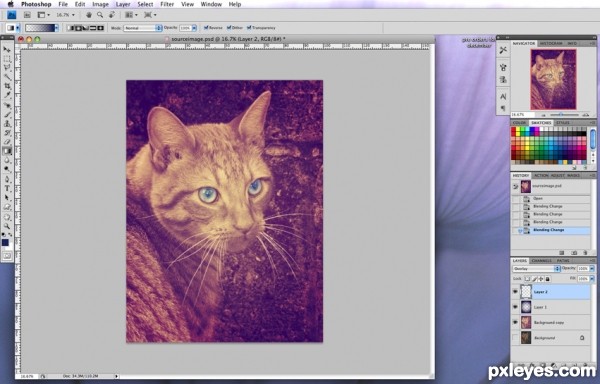
Task: Select the Type tool
Action: click(7, 188)
